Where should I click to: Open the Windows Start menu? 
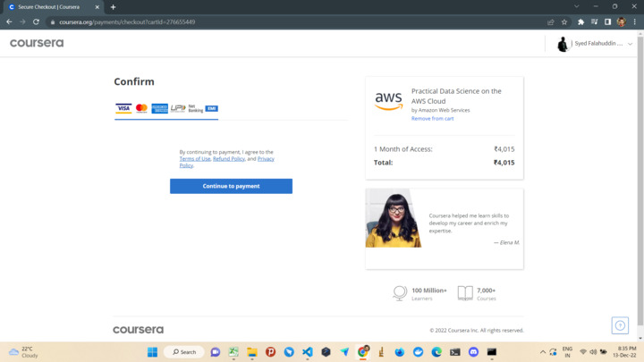(x=152, y=352)
